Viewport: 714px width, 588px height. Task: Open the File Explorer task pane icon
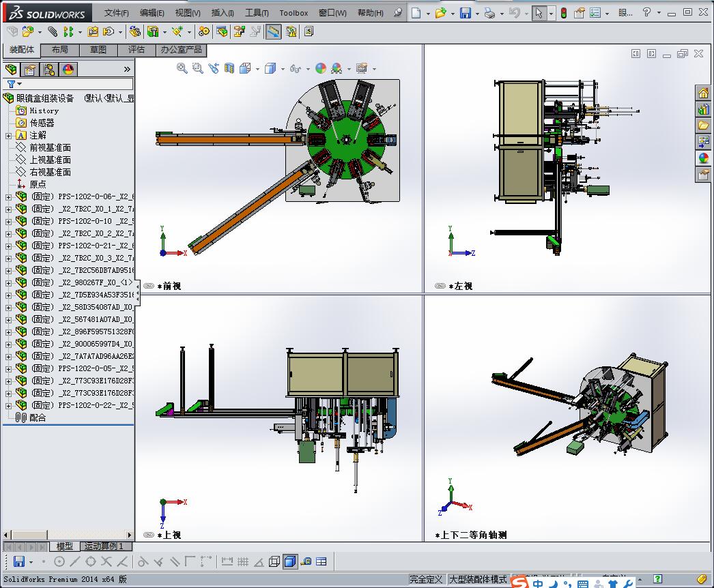704,125
